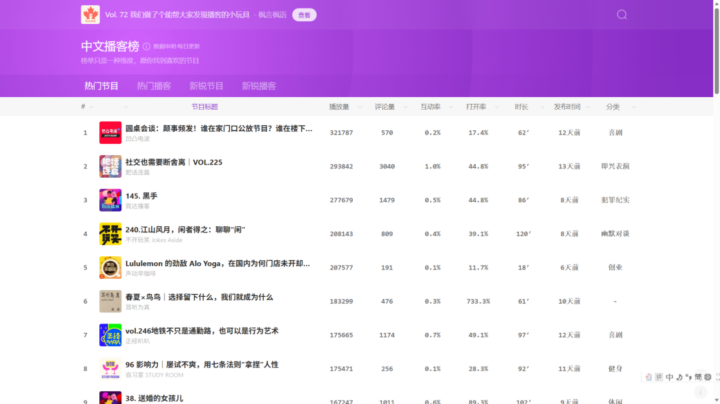
Task: Open the 不开玩笑 Jokes Aside podcast link
Action: coord(154,240)
